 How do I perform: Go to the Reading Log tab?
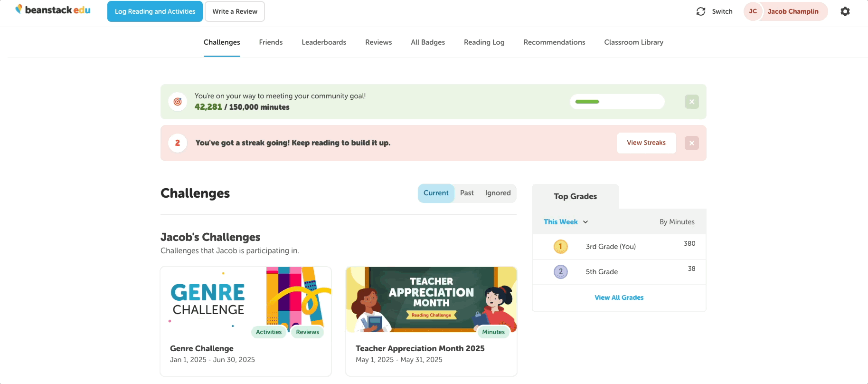[484, 42]
